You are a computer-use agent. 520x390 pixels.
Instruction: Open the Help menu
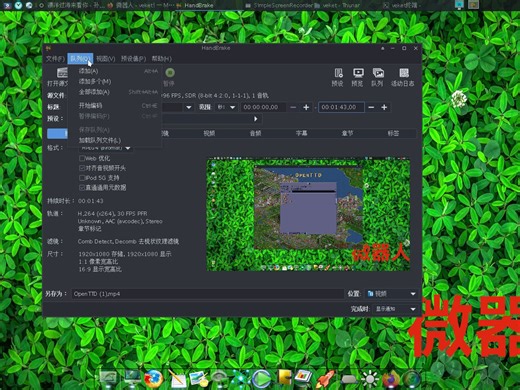tap(162, 59)
